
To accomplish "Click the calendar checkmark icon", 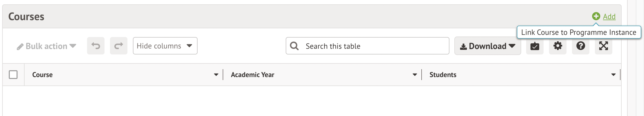I will [535, 46].
